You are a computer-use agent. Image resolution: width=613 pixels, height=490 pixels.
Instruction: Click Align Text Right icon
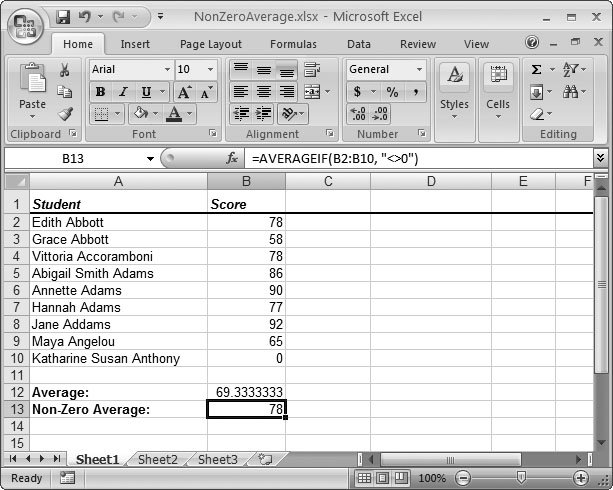pyautogui.click(x=287, y=92)
